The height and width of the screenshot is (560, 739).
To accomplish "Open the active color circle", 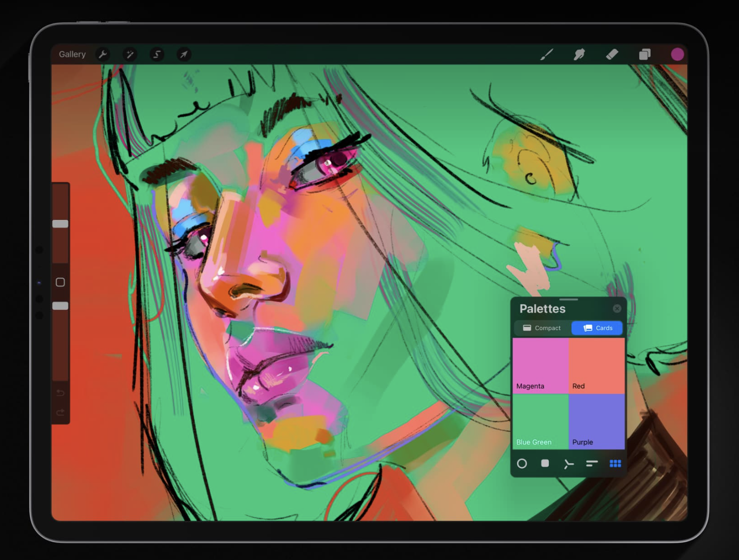I will [x=677, y=54].
